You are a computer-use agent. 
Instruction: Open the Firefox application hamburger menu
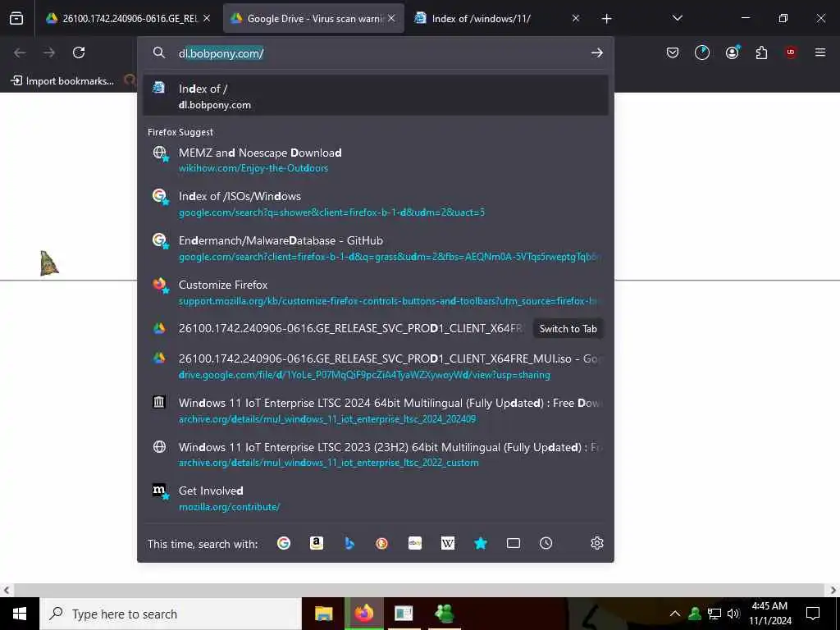[x=820, y=52]
